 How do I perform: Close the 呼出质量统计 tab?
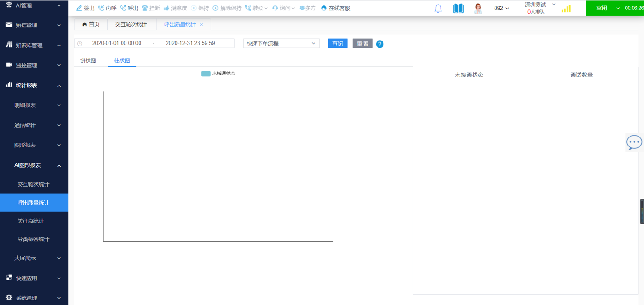click(201, 25)
